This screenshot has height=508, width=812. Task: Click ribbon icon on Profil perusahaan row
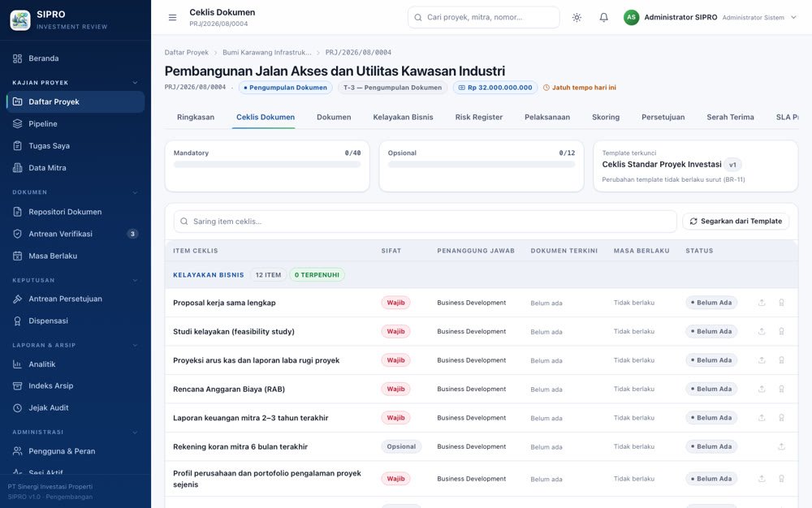pyautogui.click(x=781, y=479)
